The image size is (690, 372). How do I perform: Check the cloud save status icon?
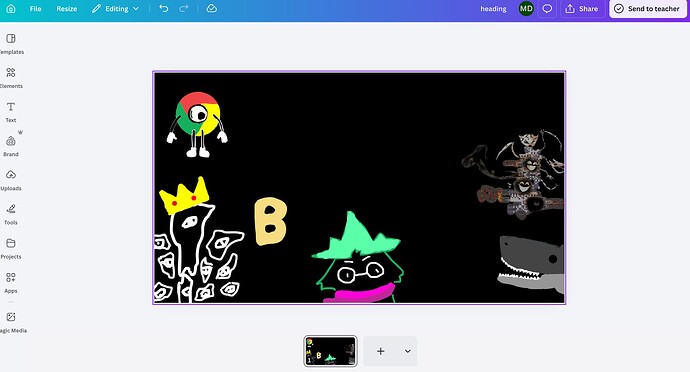(x=212, y=9)
